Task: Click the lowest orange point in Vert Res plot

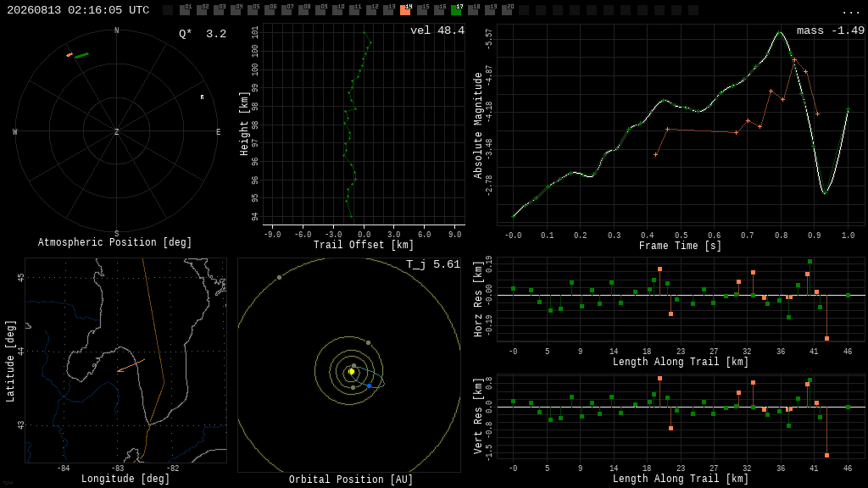Action: point(826,455)
